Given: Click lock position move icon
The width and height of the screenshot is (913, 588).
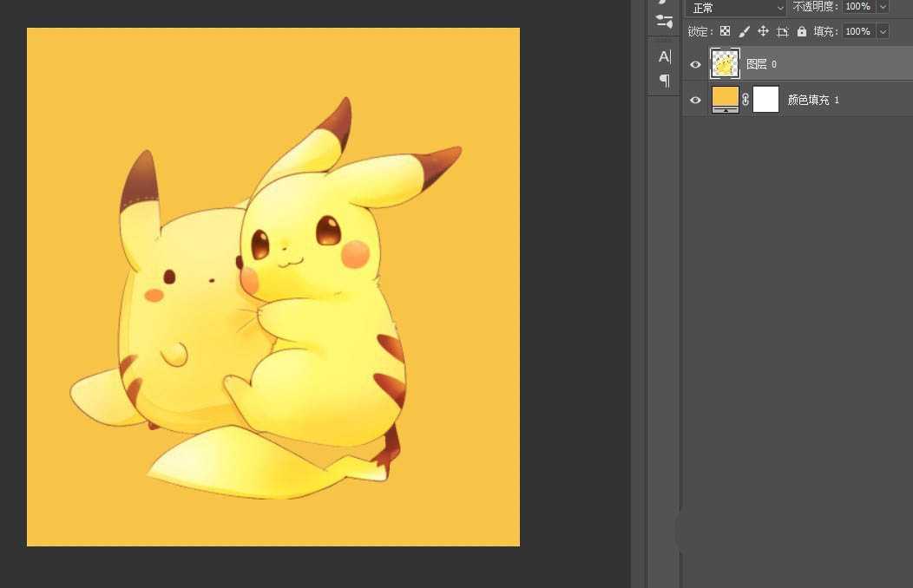Looking at the screenshot, I should coord(763,31).
